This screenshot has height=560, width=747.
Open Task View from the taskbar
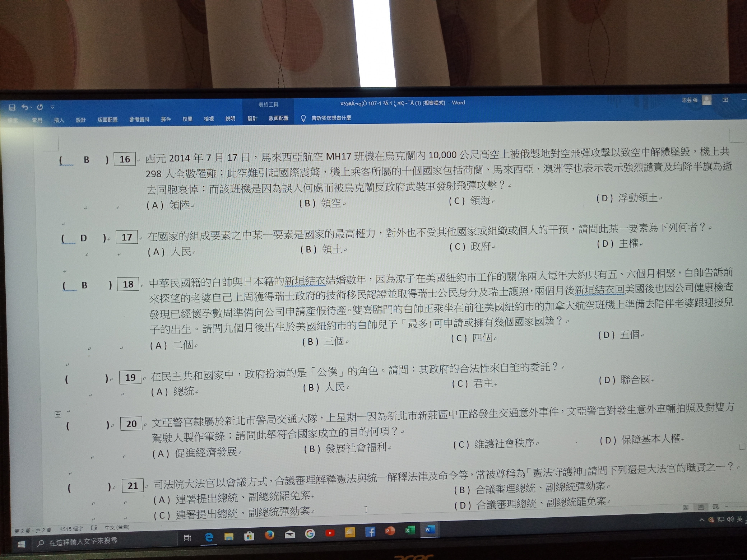[x=187, y=538]
